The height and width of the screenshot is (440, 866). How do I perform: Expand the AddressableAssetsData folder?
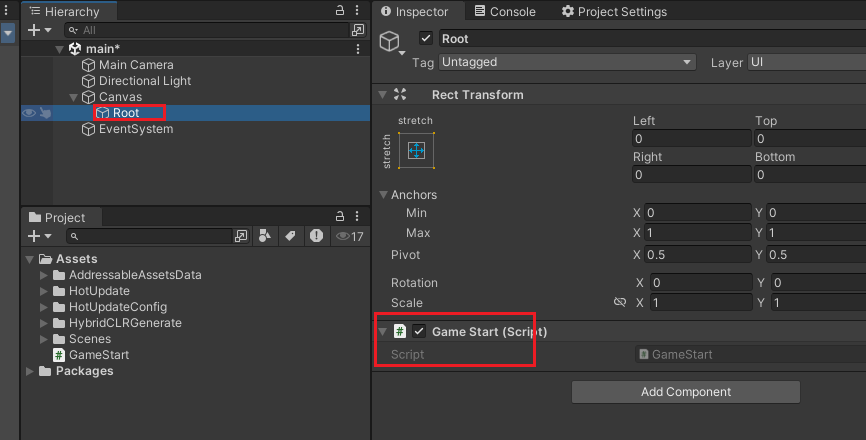tap(44, 275)
